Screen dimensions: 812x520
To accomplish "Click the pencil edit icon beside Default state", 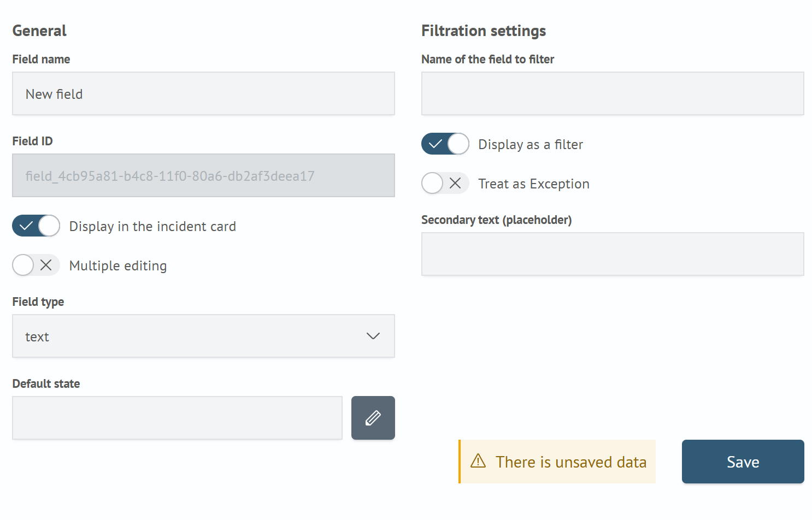I will point(373,418).
